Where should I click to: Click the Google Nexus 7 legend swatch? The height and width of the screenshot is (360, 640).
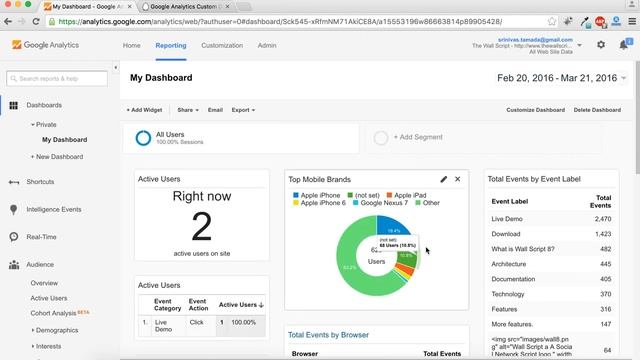coord(356,203)
